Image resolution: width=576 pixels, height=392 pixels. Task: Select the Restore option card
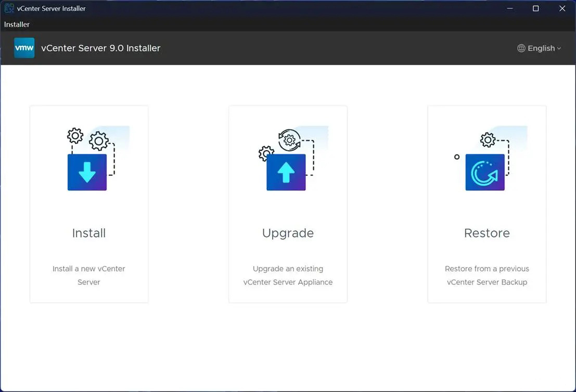point(487,203)
